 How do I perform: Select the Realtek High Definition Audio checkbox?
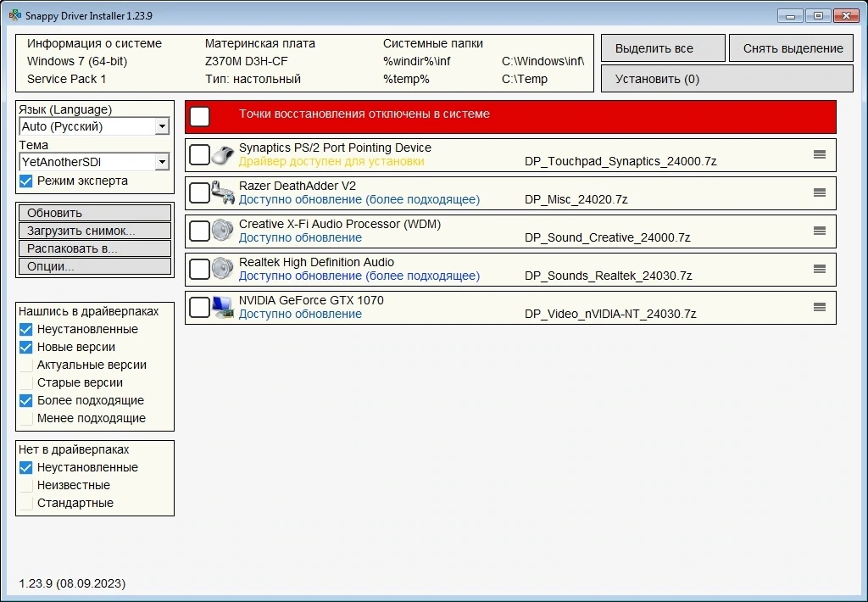[x=199, y=270]
